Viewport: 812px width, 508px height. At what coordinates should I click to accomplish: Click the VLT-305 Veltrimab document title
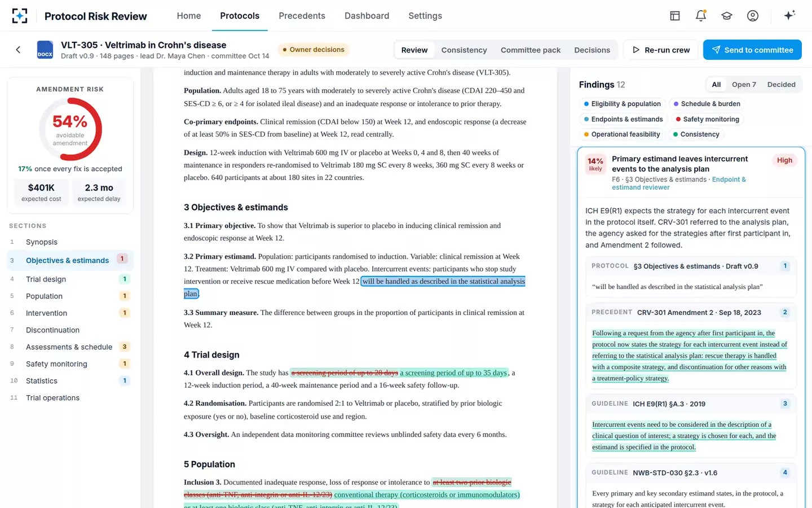(143, 45)
